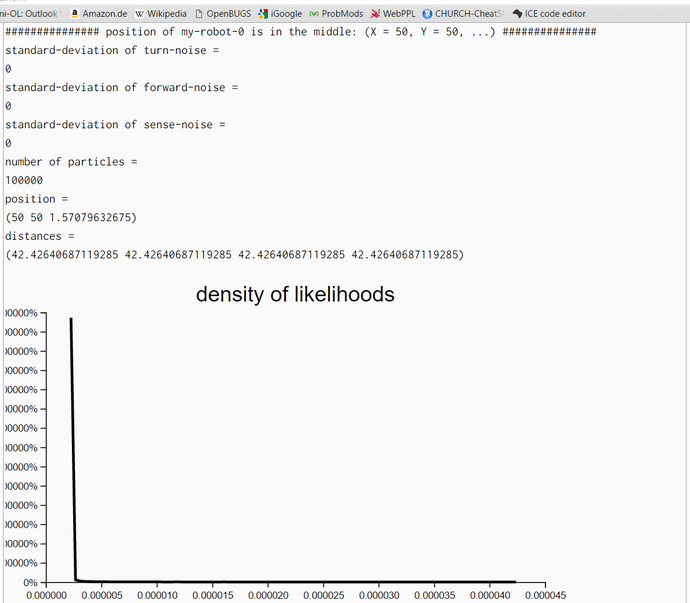This screenshot has height=603, width=690.
Task: Click position value (50 50 1.57079632675)
Action: [71, 217]
